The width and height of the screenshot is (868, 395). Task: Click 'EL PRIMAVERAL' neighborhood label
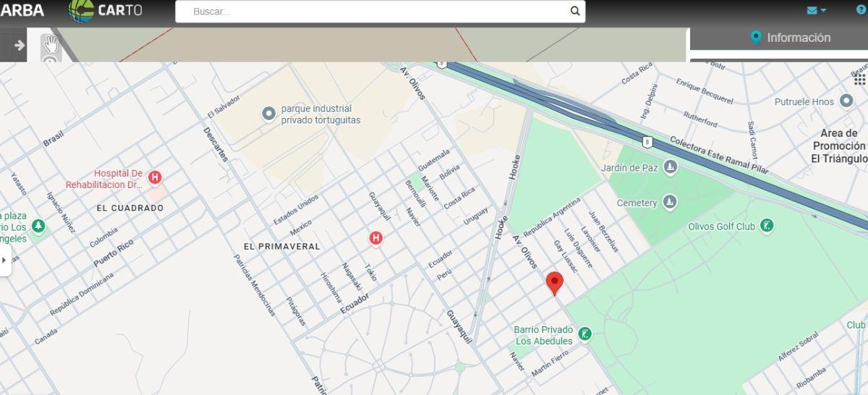point(281,247)
